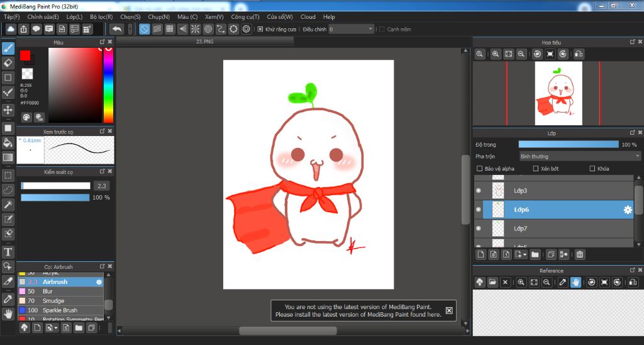The height and width of the screenshot is (345, 644).
Task: Undock the Màu color panel
Action: [x=103, y=42]
